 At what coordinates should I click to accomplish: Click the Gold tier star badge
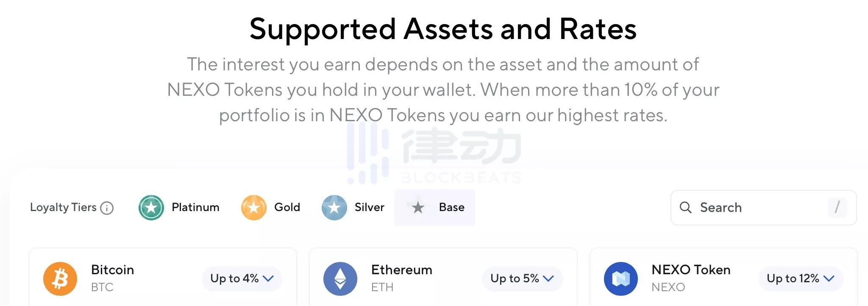[253, 208]
